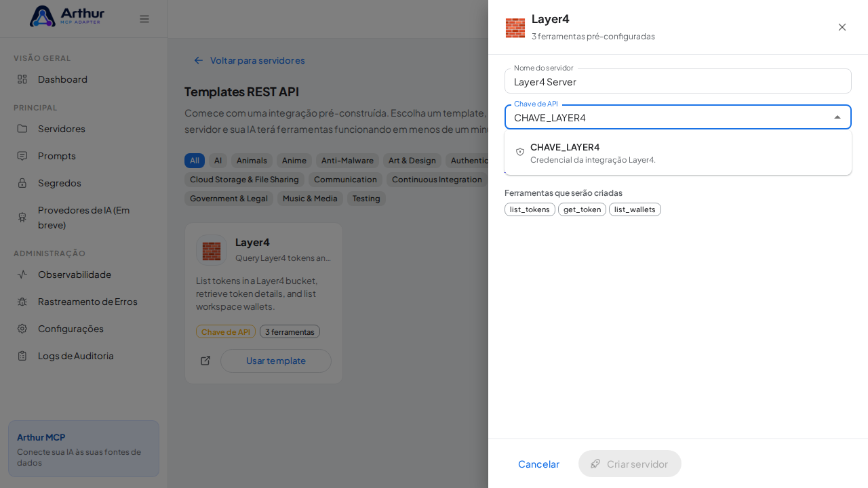
Task: Cancel the server creation
Action: coord(538,464)
